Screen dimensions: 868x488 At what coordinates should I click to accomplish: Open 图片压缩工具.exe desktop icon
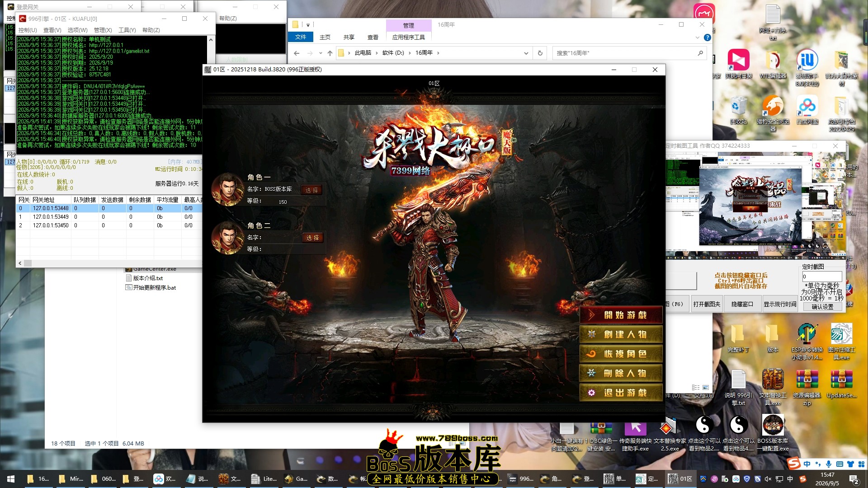(x=842, y=342)
